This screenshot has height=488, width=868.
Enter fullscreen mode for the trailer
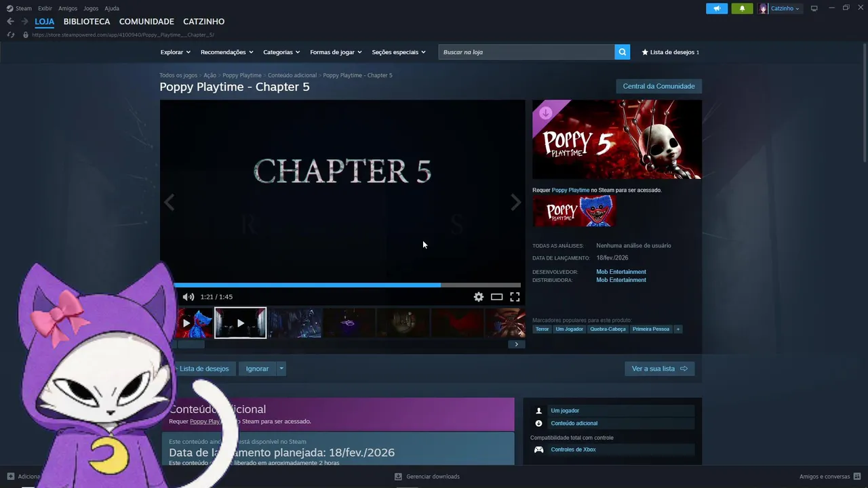pyautogui.click(x=515, y=297)
